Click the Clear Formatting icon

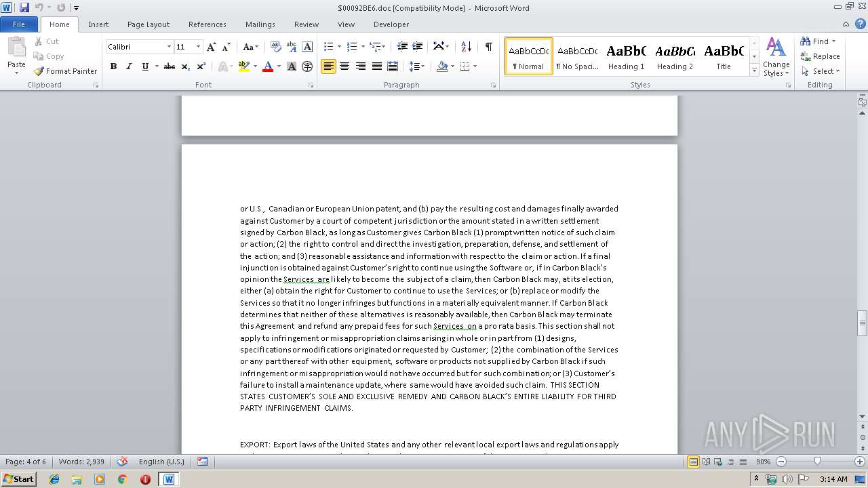click(x=275, y=47)
